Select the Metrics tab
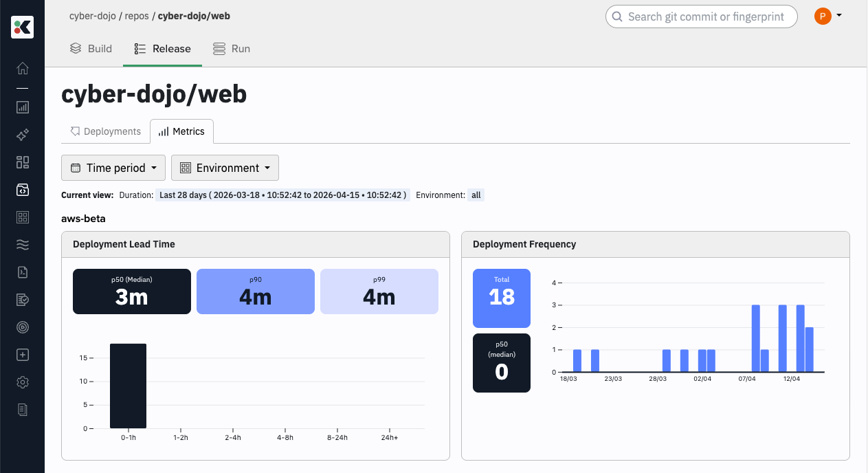 [181, 131]
